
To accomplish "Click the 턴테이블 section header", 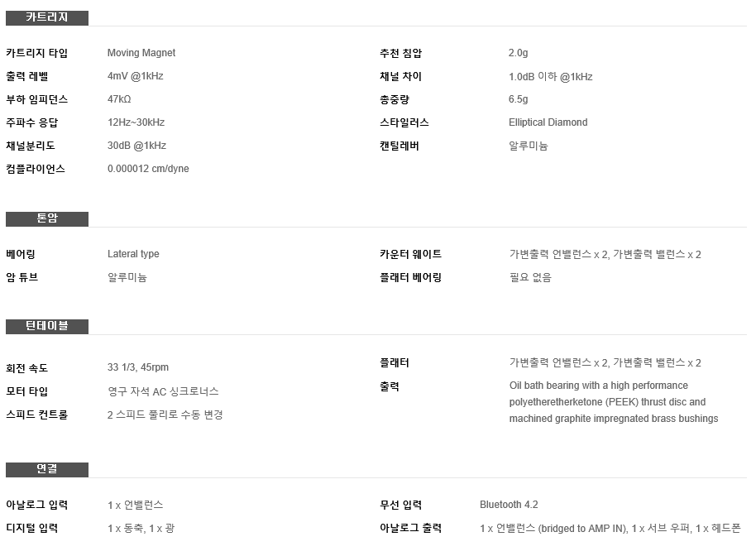I will (47, 326).
